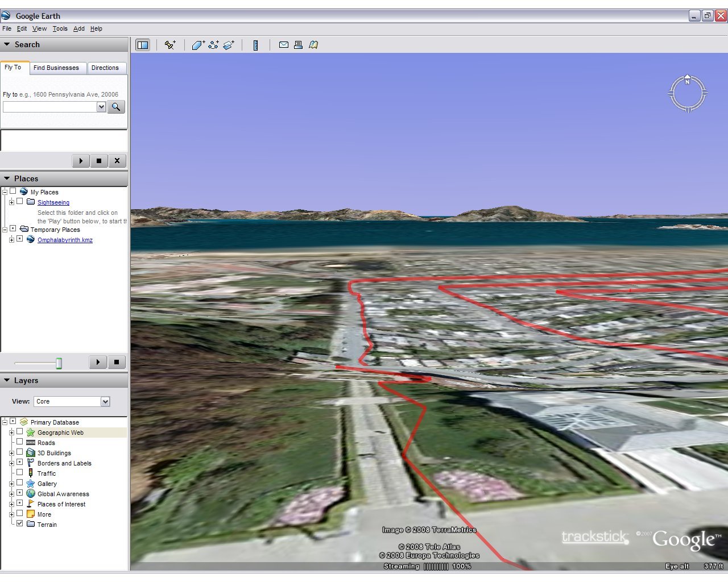Open the Fly To address dropdown
728x582 pixels.
(101, 107)
